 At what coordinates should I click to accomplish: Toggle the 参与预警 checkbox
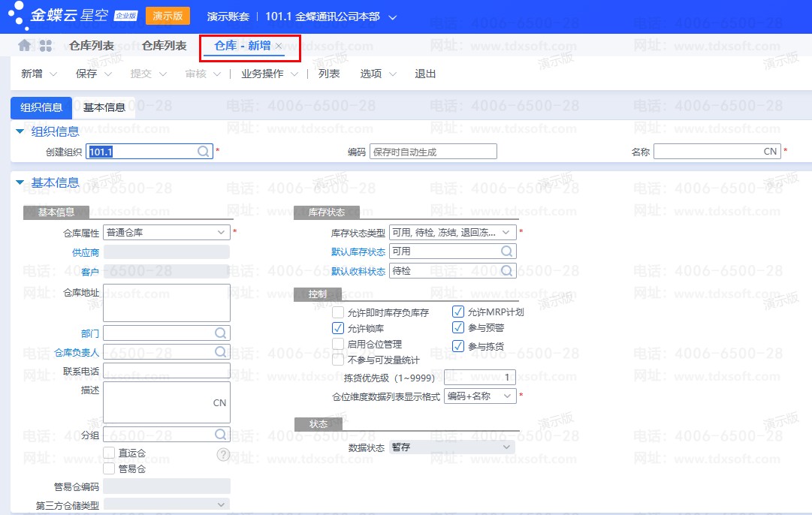458,327
